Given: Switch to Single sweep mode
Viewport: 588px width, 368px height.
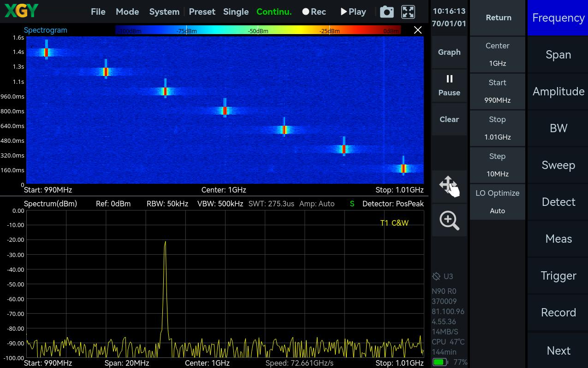Looking at the screenshot, I should (x=236, y=12).
